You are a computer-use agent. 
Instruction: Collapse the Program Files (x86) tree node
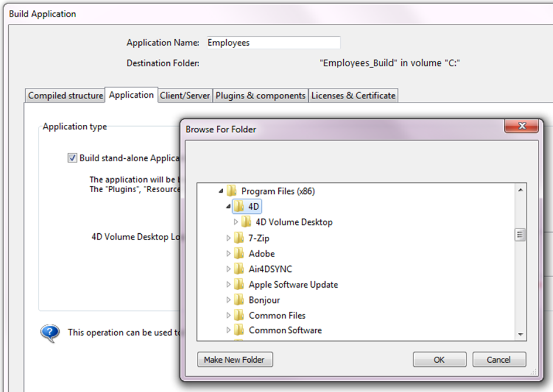221,191
